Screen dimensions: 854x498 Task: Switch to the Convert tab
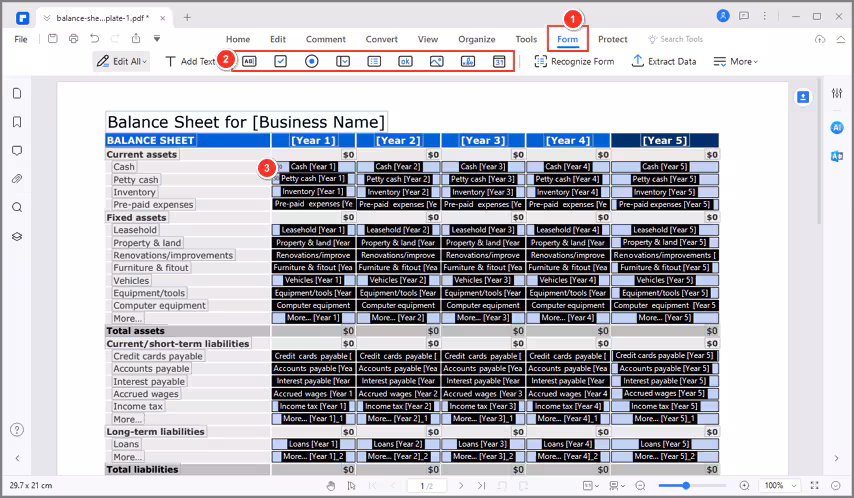pyautogui.click(x=381, y=39)
